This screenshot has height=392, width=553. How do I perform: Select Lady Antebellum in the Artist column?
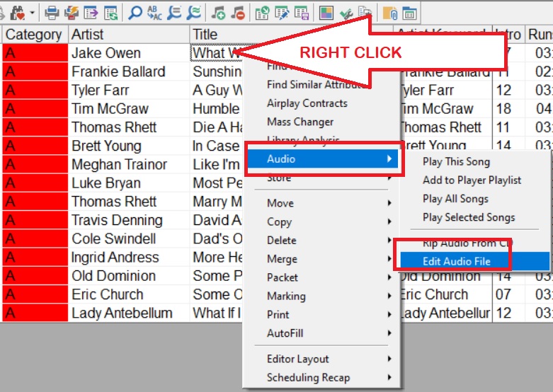tap(129, 313)
